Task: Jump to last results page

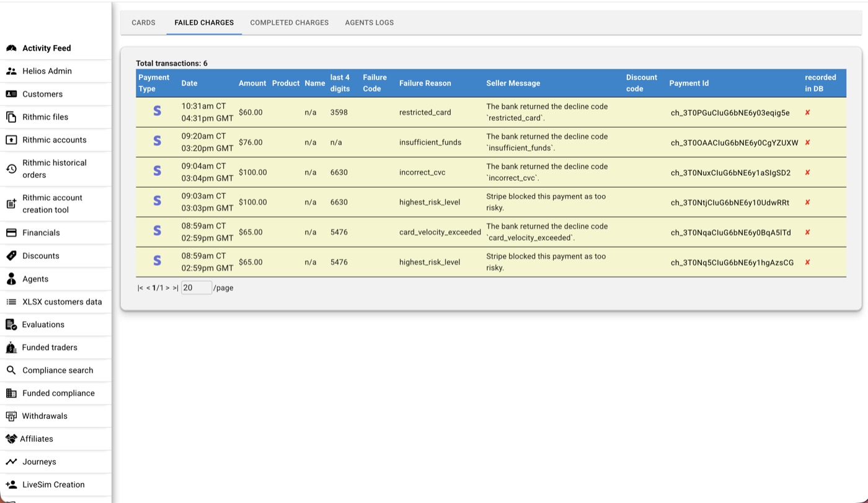Action: tap(175, 288)
